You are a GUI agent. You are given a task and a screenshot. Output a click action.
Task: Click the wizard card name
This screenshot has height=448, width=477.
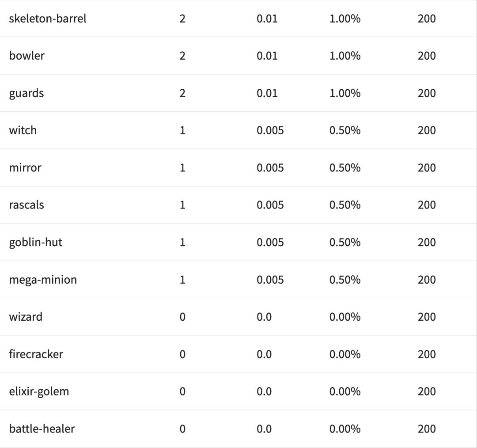[26, 317]
